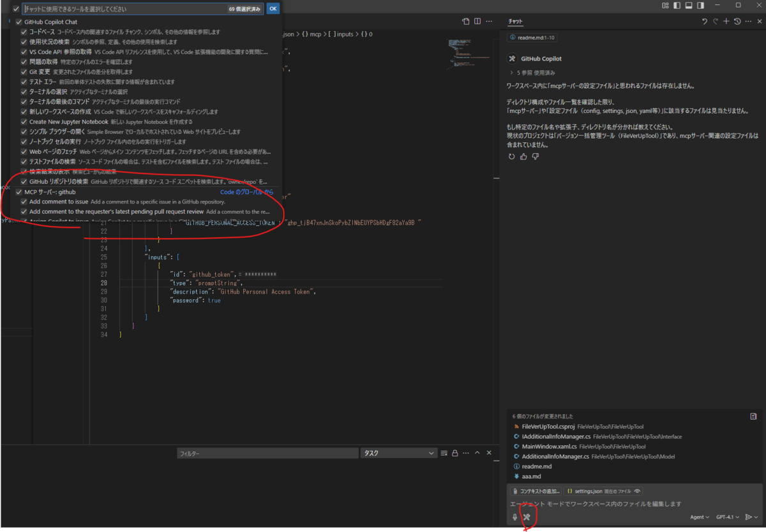Viewport: 766px width, 532px height.
Task: Toggle the テストファイルの検索 checkbox
Action: coord(24,161)
